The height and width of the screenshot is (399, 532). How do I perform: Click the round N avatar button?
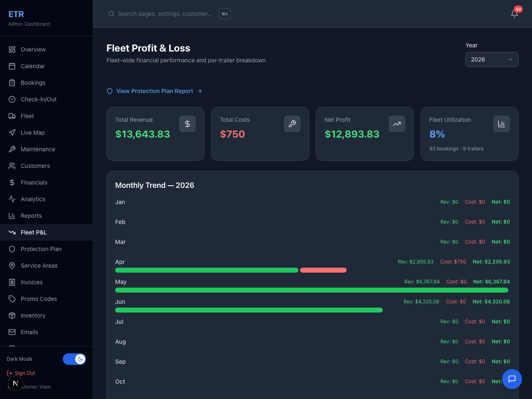(x=16, y=383)
